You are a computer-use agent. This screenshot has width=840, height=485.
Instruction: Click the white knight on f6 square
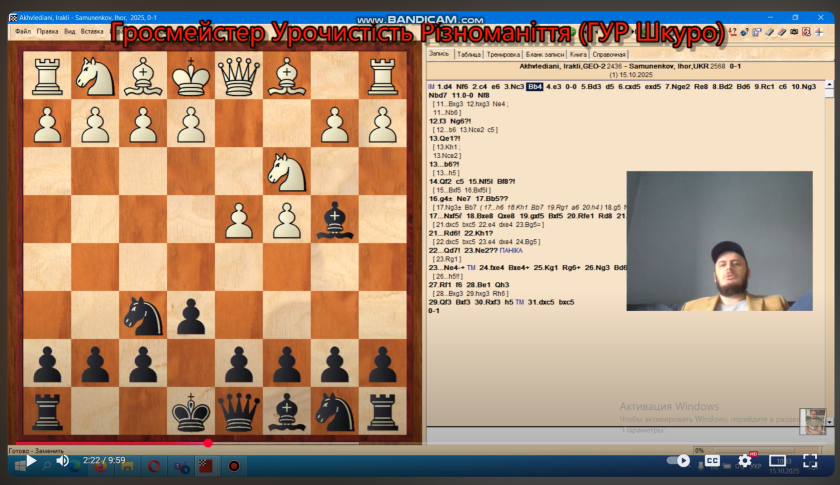[x=287, y=171]
